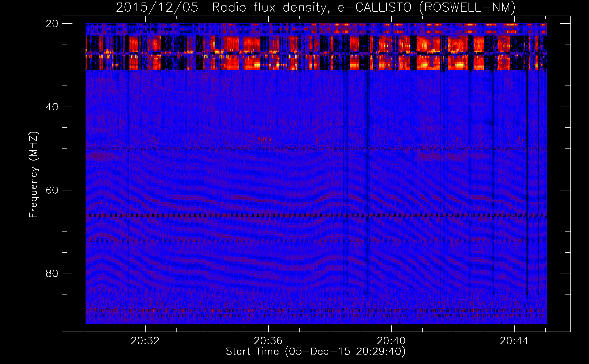Click the '40' frequency tick label

[52, 107]
